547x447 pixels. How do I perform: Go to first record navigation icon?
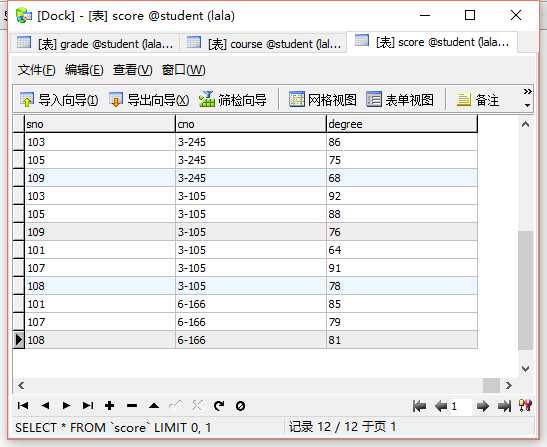click(23, 405)
